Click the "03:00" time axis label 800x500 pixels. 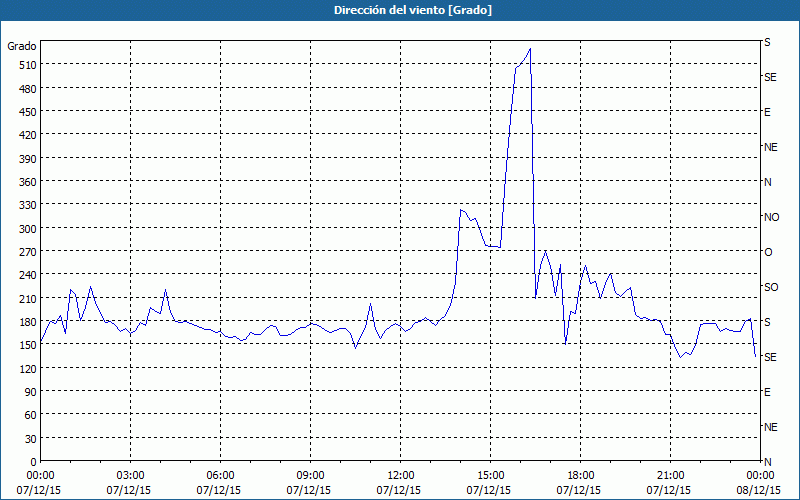130,476
